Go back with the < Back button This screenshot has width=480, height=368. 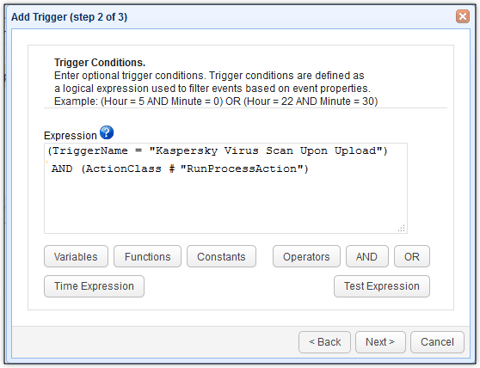tap(325, 342)
